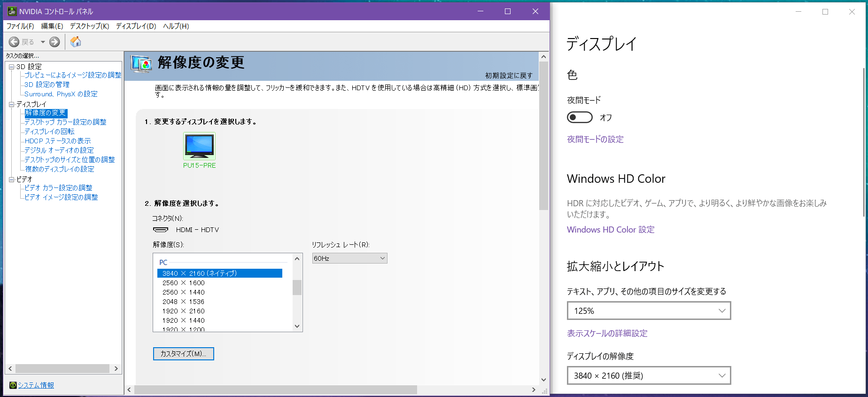Open デジタル オーディオの設定 page
The width and height of the screenshot is (868, 397).
(x=59, y=150)
